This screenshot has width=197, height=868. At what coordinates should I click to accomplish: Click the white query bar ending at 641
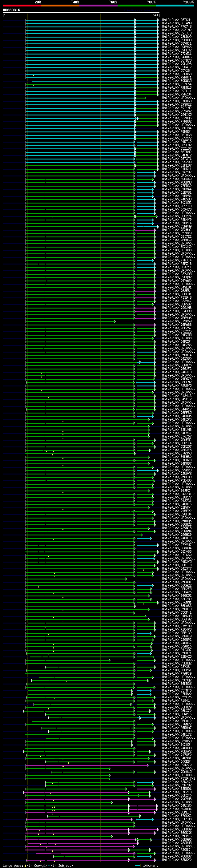[81, 13]
